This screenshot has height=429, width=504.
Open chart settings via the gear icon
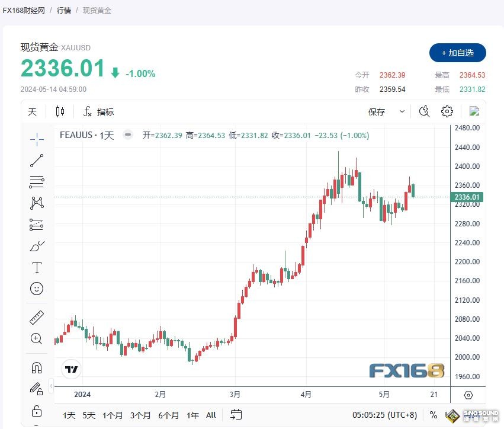point(447,111)
